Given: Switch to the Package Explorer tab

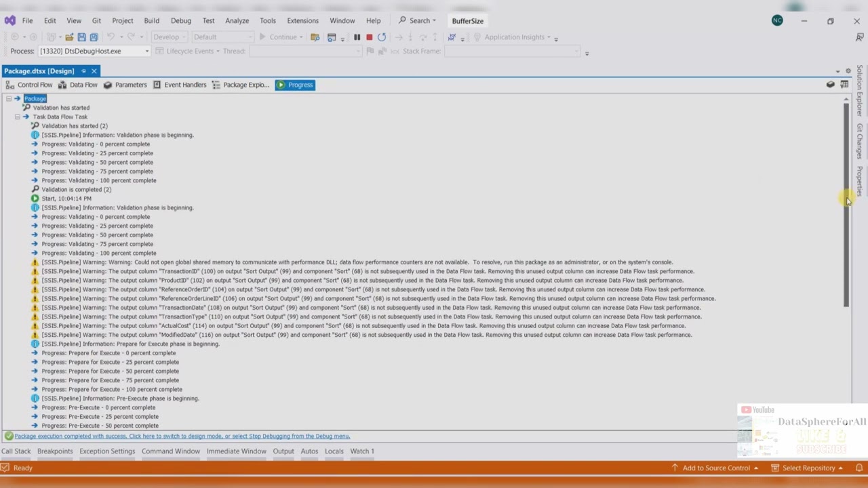Looking at the screenshot, I should click(241, 85).
